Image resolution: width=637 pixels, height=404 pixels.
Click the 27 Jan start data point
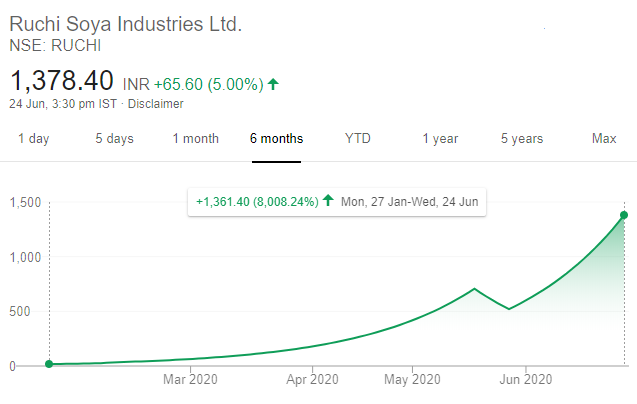pyautogui.click(x=49, y=364)
